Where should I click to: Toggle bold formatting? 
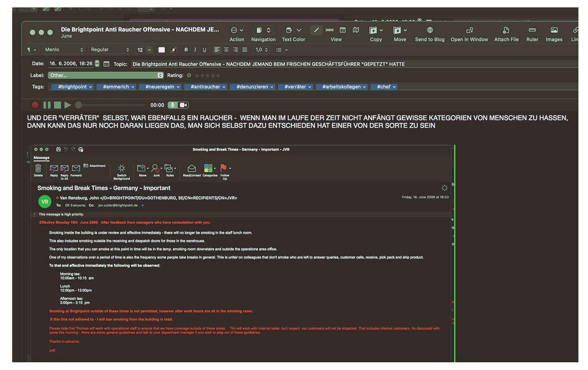[x=186, y=50]
